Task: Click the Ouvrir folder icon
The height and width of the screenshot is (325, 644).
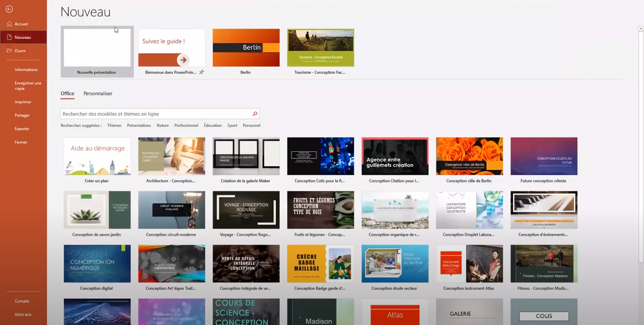Action: (10, 51)
